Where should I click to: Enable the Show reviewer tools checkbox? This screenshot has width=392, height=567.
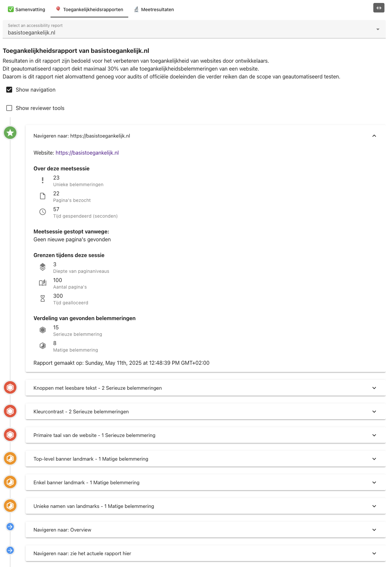tap(9, 108)
